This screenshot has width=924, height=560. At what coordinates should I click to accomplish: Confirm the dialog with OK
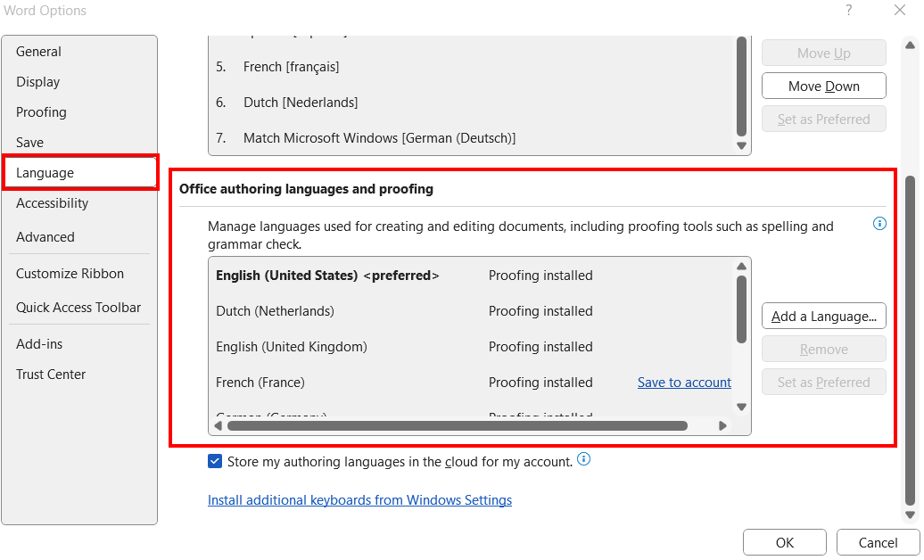(x=784, y=542)
